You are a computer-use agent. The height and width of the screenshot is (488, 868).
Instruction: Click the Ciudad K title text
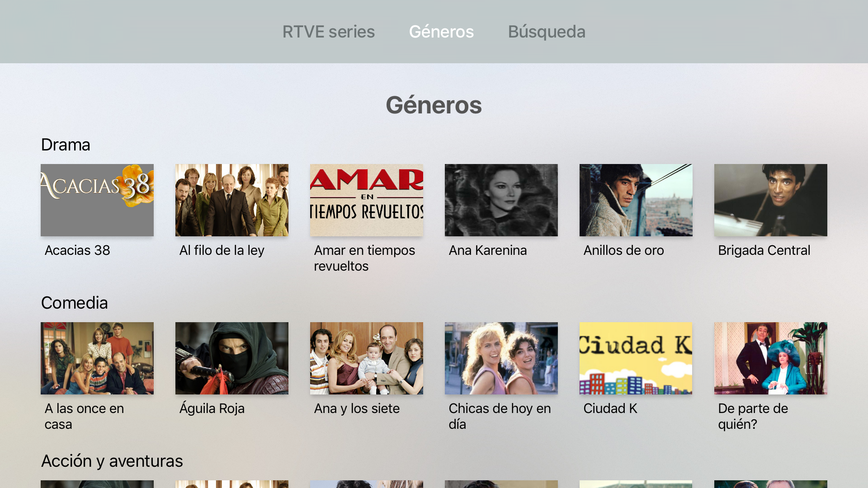point(610,408)
